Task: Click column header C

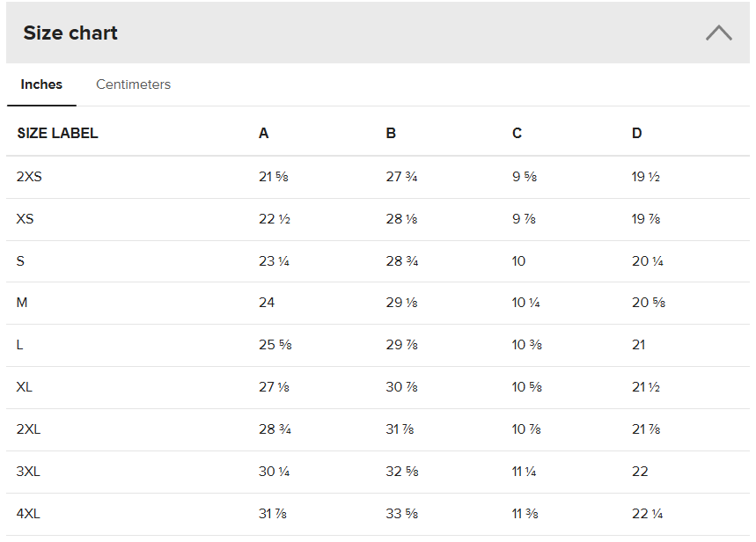Action: [x=517, y=133]
